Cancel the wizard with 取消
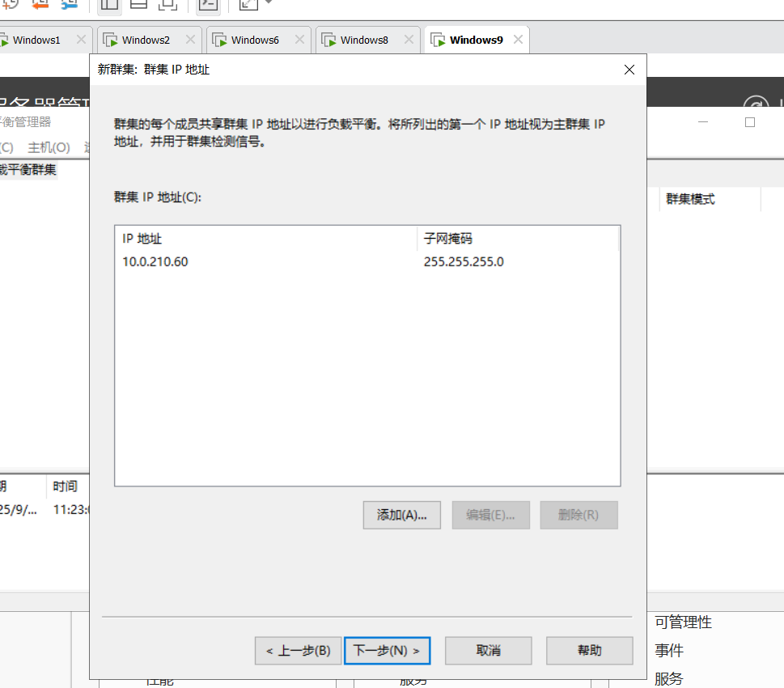 [x=488, y=651]
